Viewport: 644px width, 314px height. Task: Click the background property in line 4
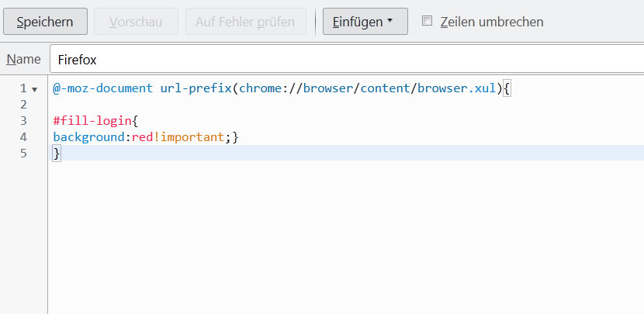tap(88, 136)
